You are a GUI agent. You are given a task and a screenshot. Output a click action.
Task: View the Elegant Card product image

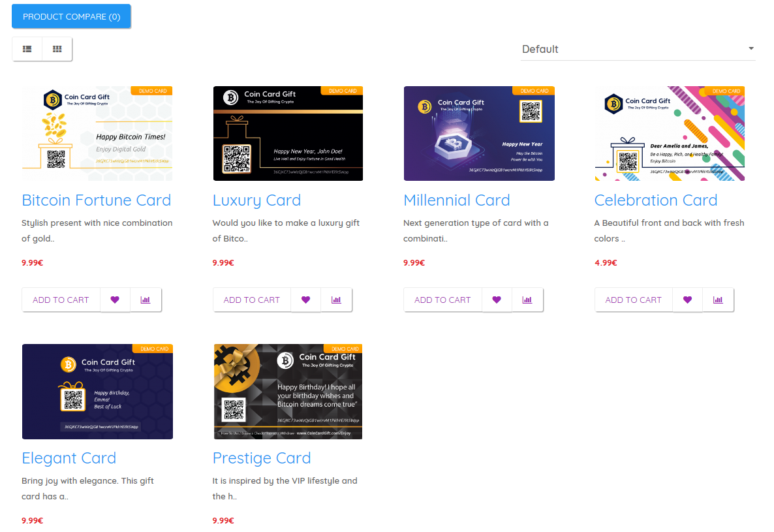pos(97,392)
